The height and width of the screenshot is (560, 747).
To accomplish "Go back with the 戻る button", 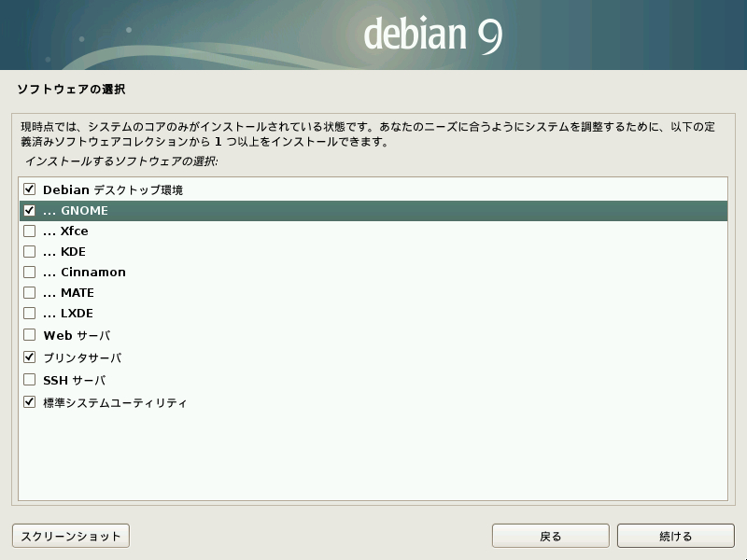I will (x=551, y=536).
